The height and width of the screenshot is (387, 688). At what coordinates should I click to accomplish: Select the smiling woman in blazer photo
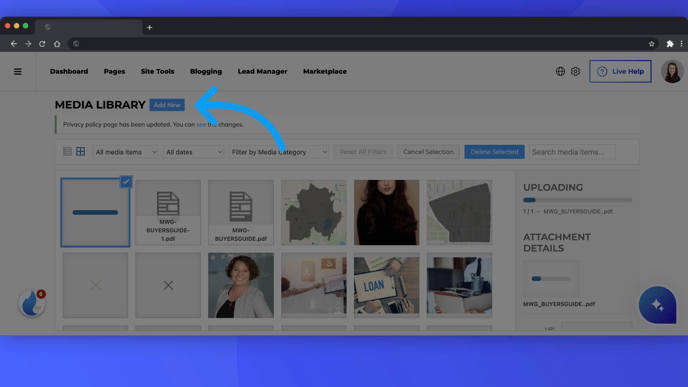click(x=241, y=285)
